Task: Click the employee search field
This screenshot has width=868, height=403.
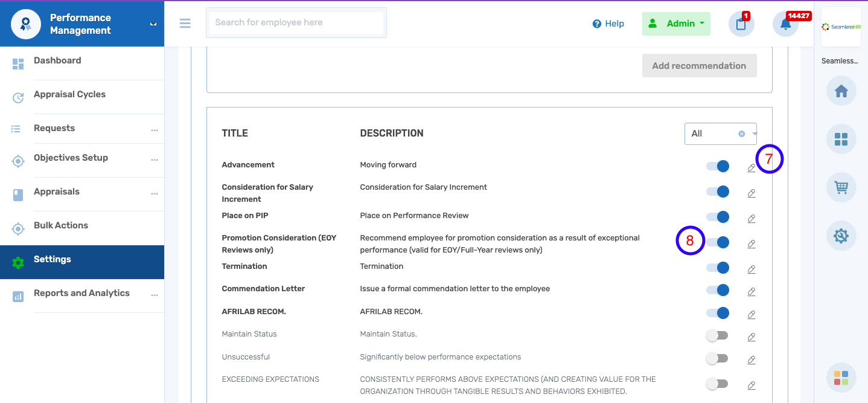Action: 296,22
